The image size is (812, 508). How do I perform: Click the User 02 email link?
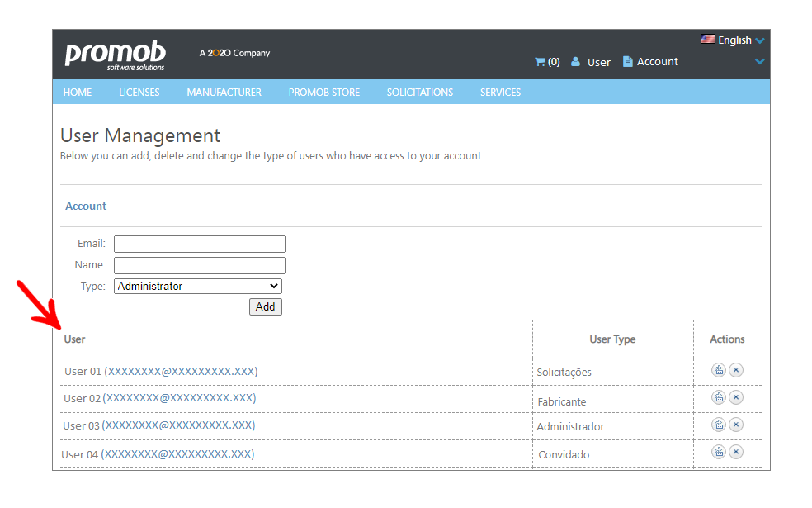[179, 398]
